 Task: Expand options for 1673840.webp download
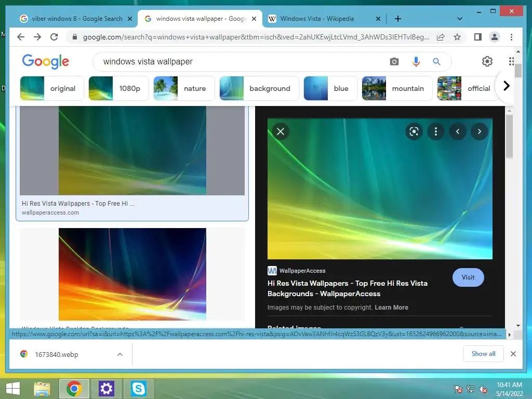point(120,354)
